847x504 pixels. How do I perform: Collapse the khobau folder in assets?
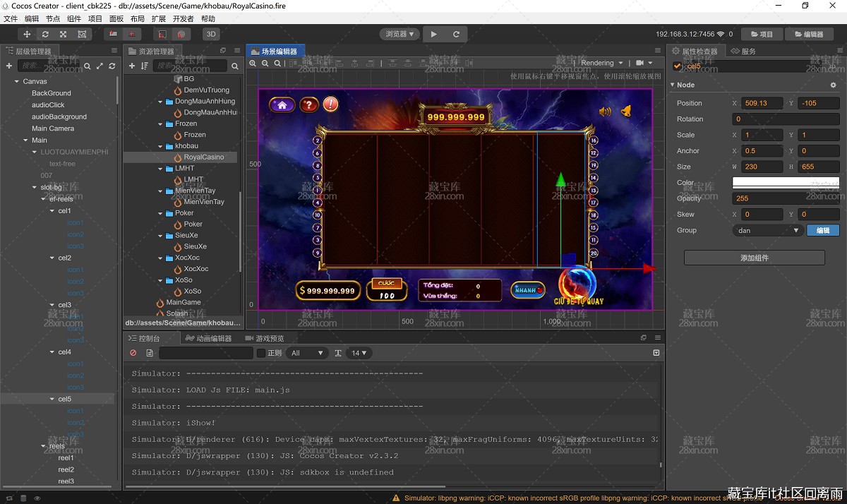tap(161, 146)
